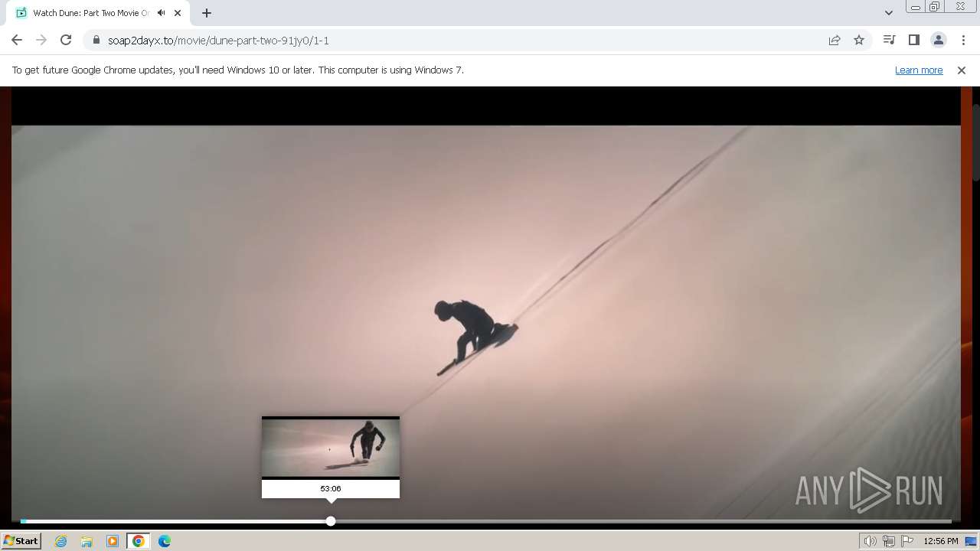Restore down the Chrome window
980x551 pixels.
(935, 7)
